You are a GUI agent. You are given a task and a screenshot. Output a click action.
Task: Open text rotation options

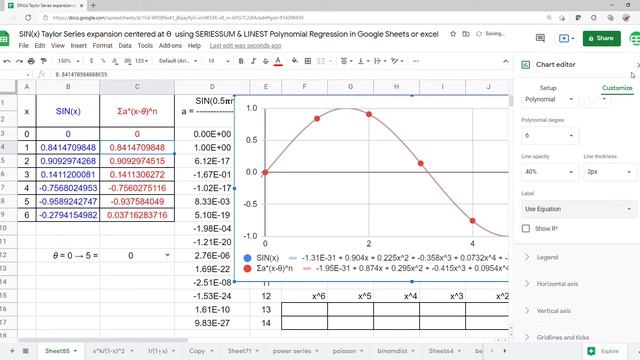397,61
